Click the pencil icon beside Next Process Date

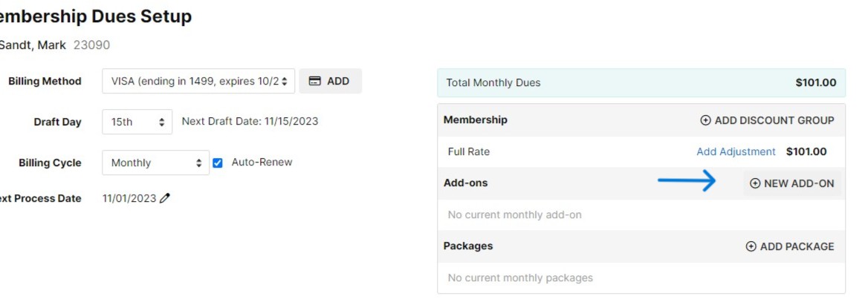tap(164, 198)
